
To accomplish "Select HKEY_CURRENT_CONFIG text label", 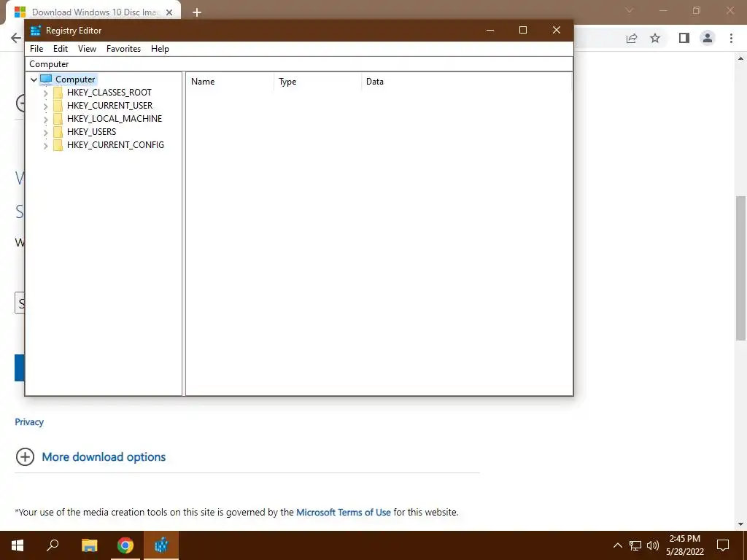I will pyautogui.click(x=115, y=145).
